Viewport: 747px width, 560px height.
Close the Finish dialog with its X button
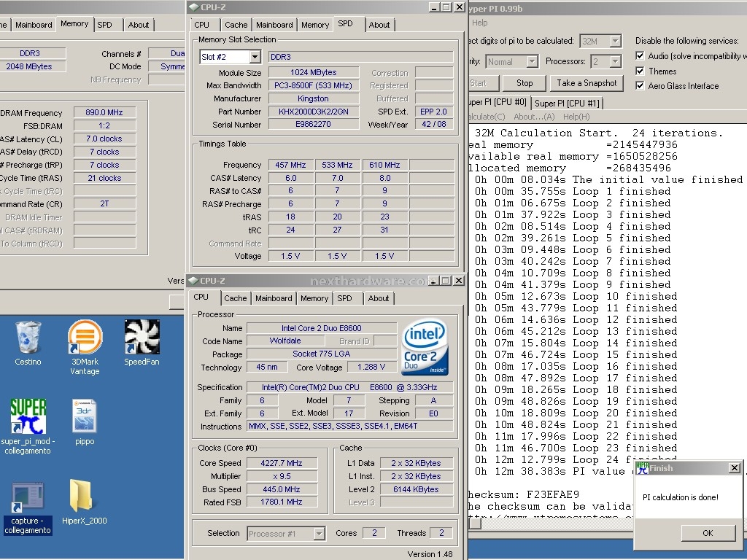tap(735, 468)
